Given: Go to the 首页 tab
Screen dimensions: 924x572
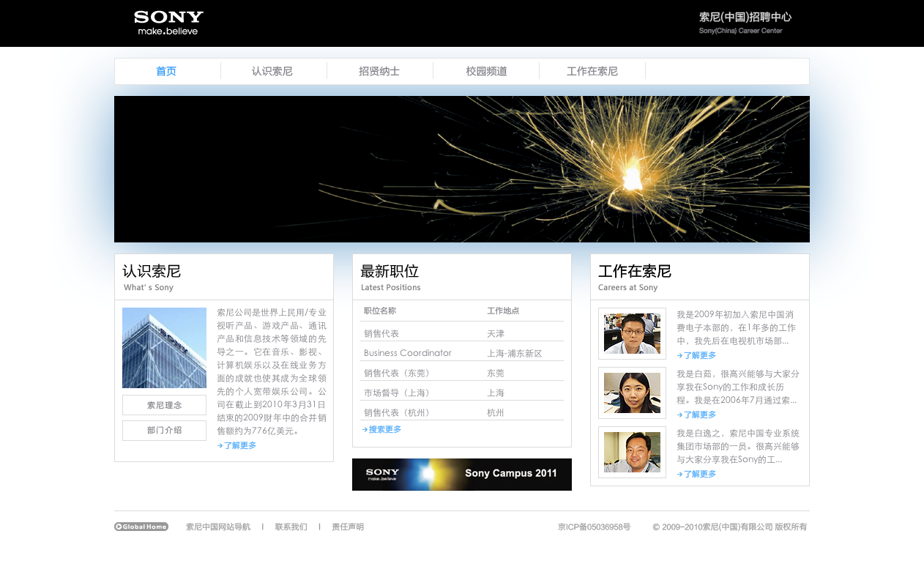Looking at the screenshot, I should point(166,72).
